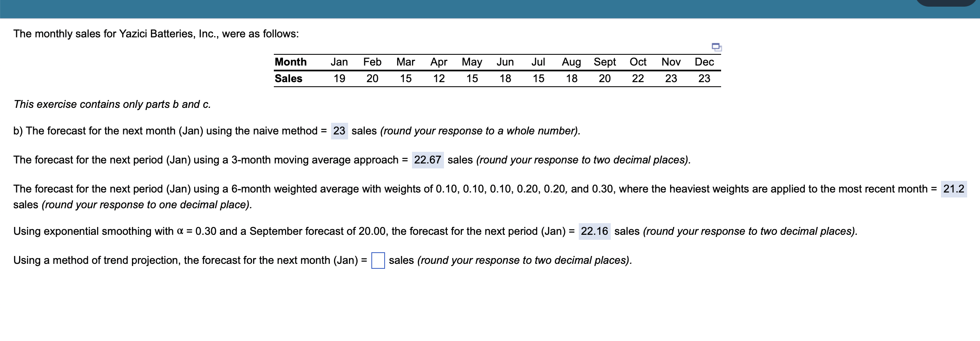Select the Nov sales value 23

coord(671,79)
